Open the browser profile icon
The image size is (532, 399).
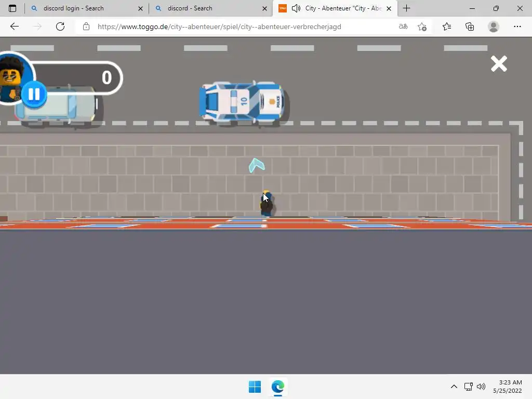[494, 26]
